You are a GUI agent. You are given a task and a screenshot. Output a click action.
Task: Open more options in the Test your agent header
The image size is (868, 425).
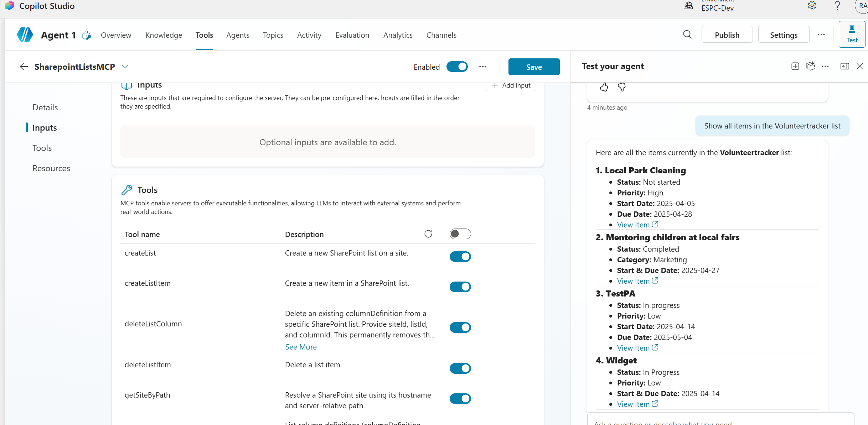[826, 66]
